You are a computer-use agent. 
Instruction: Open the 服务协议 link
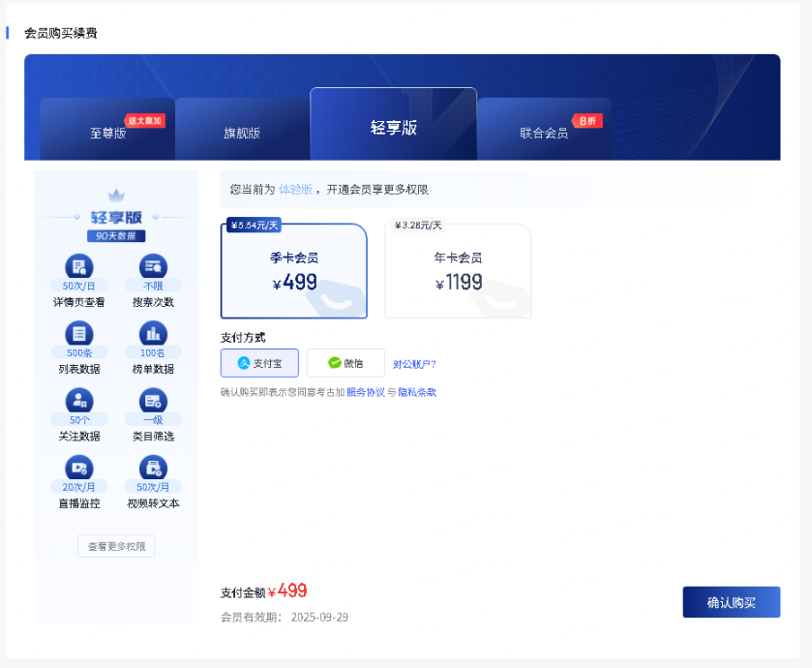(365, 392)
